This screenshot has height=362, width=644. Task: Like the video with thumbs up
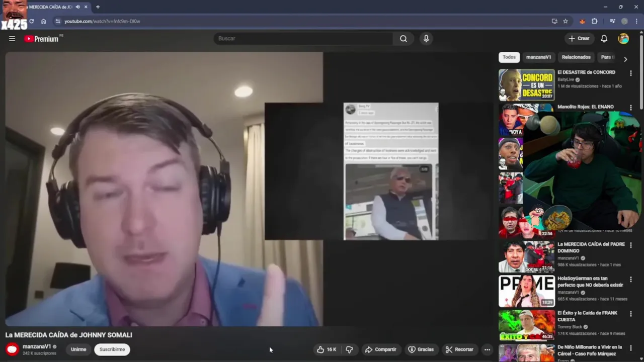(326, 349)
